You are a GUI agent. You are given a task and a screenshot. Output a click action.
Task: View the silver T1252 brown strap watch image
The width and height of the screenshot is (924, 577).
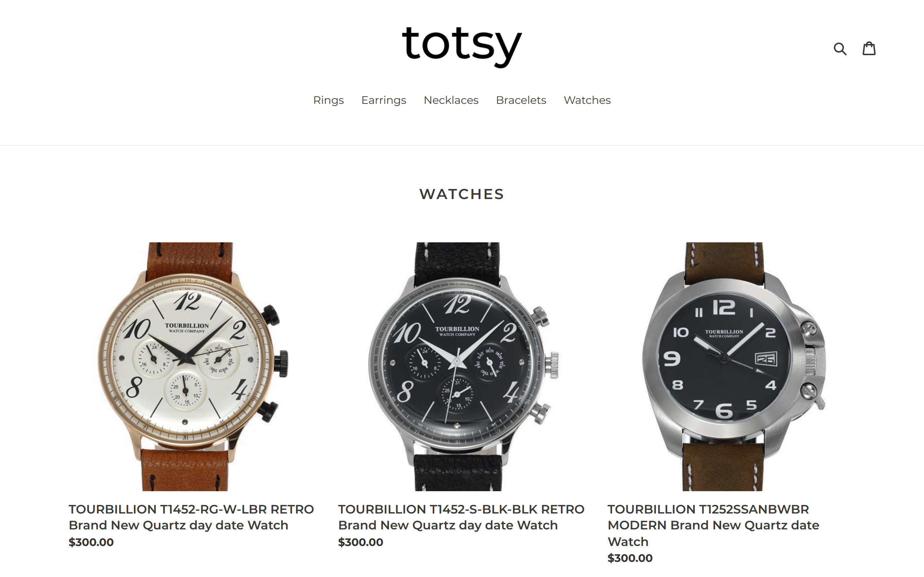click(x=732, y=366)
